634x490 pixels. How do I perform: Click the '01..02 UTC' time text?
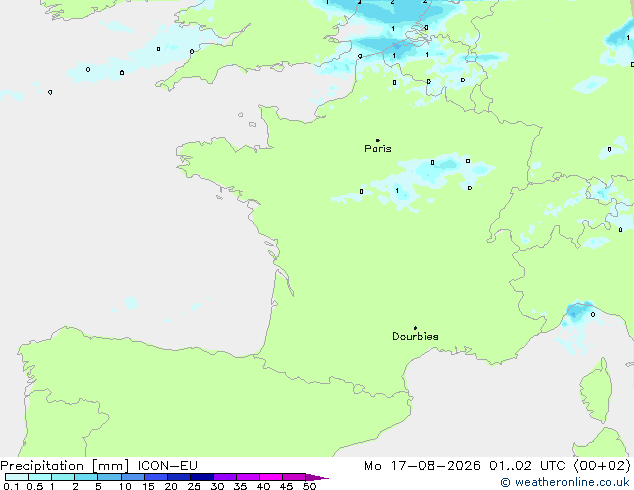click(528, 466)
